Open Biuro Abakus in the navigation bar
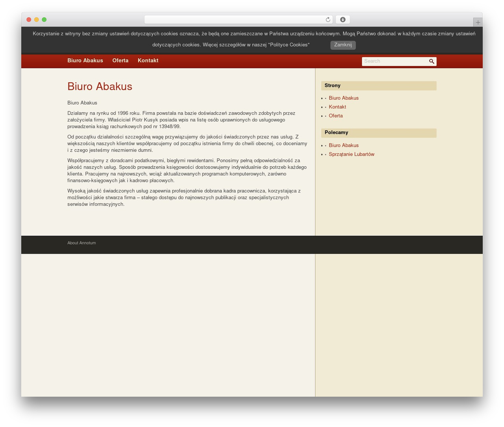The height and width of the screenshot is (427, 504). (x=85, y=61)
